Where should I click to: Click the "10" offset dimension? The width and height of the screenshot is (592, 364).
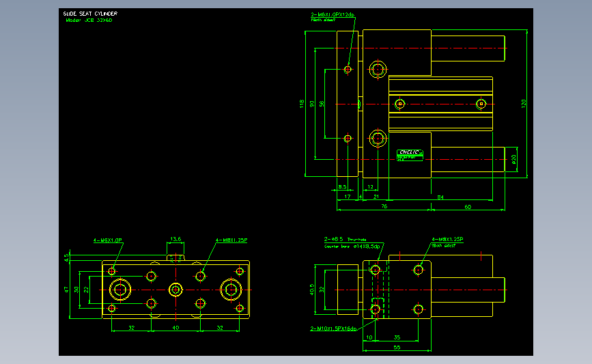point(369,337)
